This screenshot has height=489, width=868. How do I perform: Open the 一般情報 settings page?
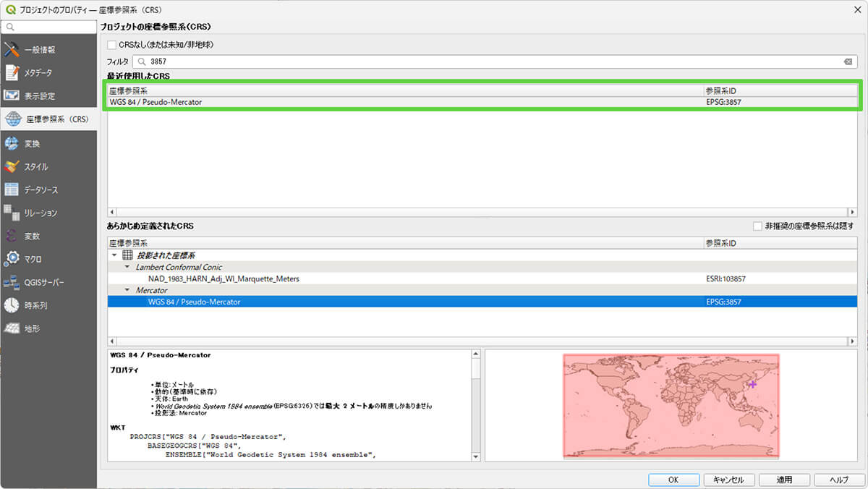pyautogui.click(x=48, y=50)
